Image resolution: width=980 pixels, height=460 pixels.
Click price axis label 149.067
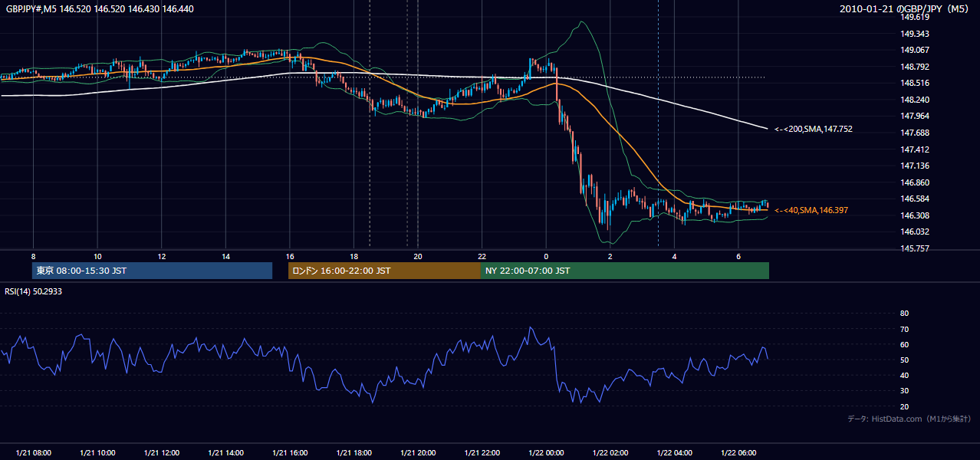[x=916, y=50]
